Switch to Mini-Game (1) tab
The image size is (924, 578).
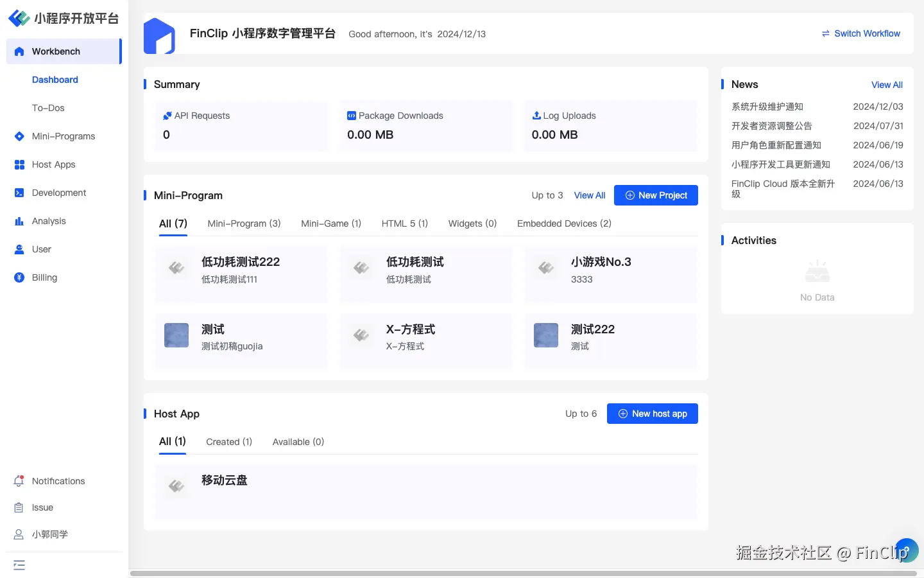pyautogui.click(x=331, y=223)
